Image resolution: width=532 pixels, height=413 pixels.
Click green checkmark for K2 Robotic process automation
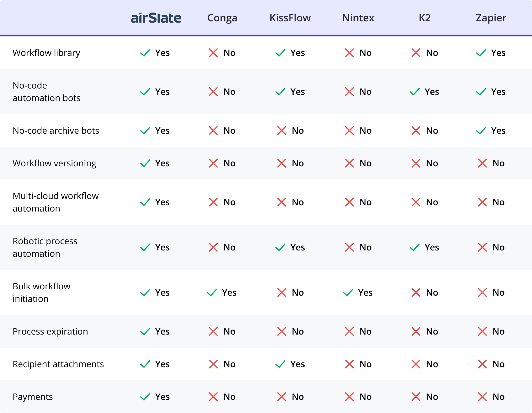[415, 247]
